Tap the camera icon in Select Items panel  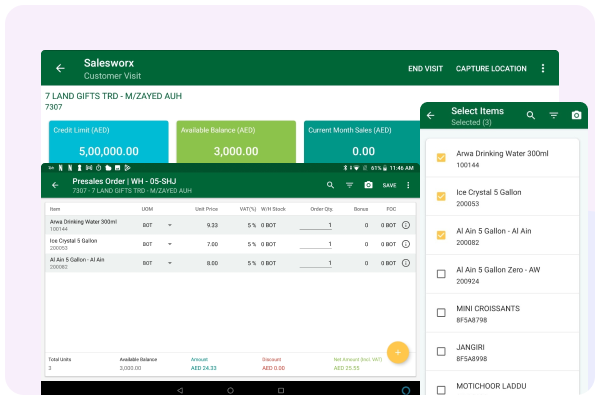tap(576, 116)
